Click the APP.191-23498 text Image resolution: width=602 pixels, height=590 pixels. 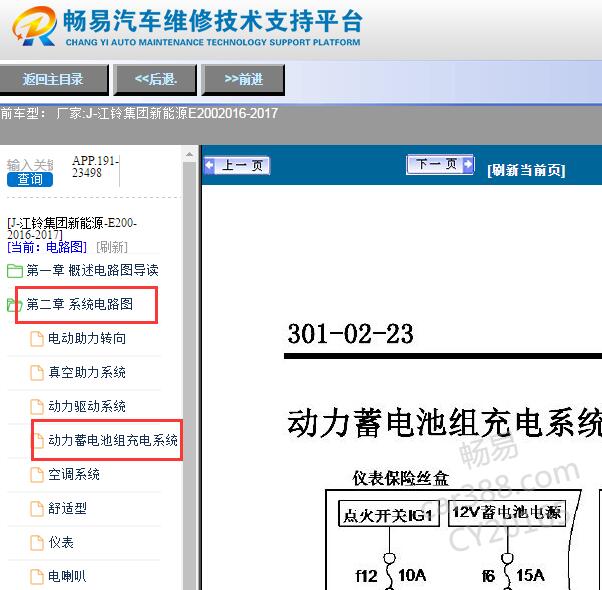pyautogui.click(x=95, y=166)
